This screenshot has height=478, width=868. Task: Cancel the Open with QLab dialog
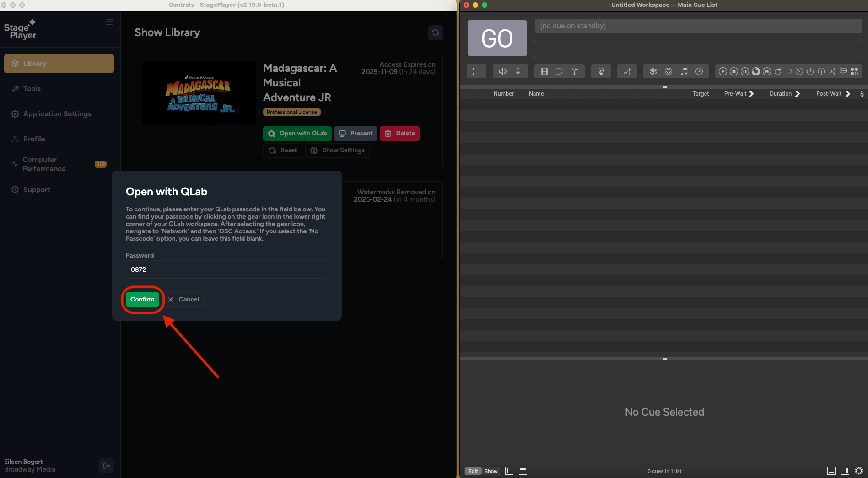(184, 300)
